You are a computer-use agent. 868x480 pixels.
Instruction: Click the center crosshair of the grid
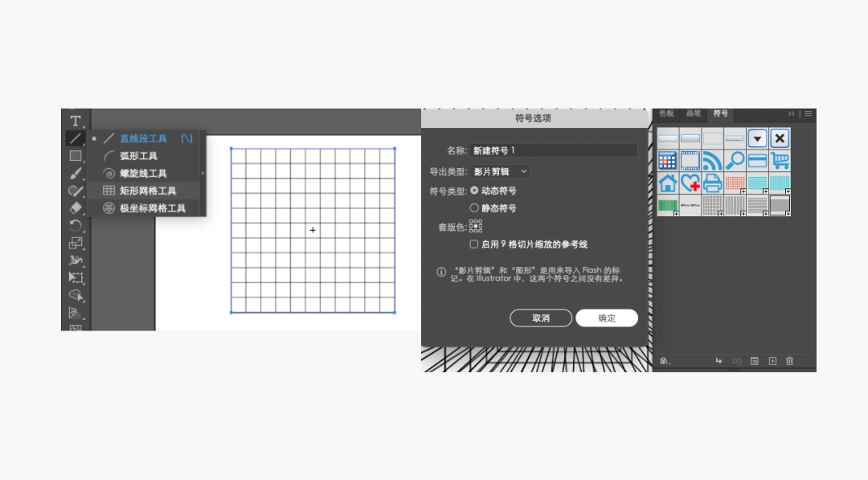point(313,230)
